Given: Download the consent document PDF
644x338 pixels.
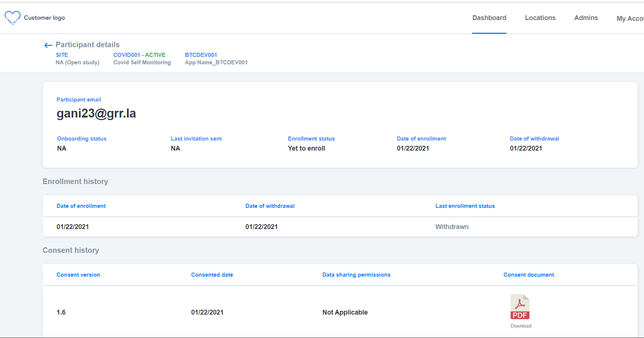Looking at the screenshot, I should [x=521, y=326].
